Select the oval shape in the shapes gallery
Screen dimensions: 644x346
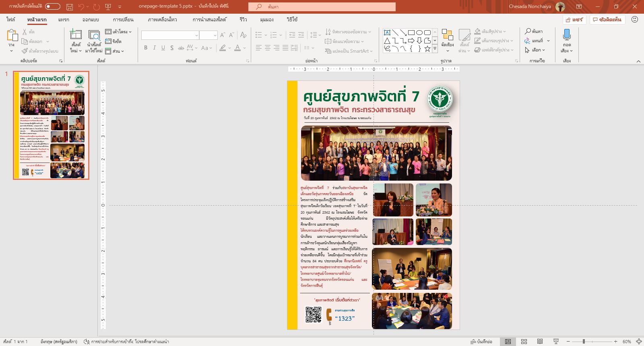[419, 33]
